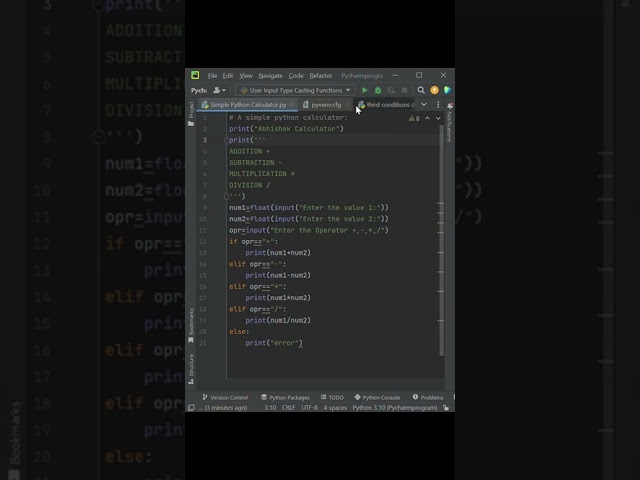Change the 4 spaces indent setting

click(335, 407)
